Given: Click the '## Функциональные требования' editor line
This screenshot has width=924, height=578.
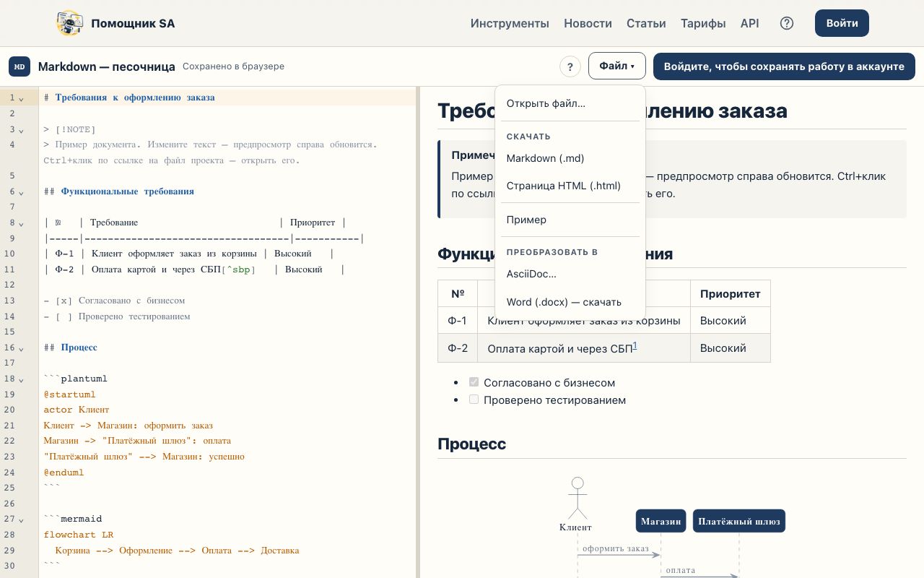Looking at the screenshot, I should click(x=228, y=191).
